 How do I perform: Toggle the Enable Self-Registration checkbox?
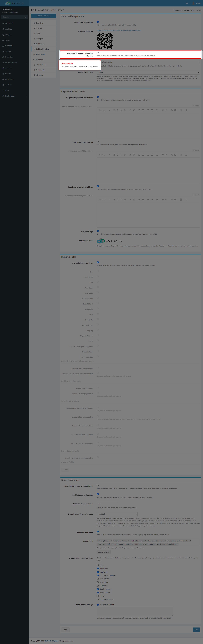98,22
